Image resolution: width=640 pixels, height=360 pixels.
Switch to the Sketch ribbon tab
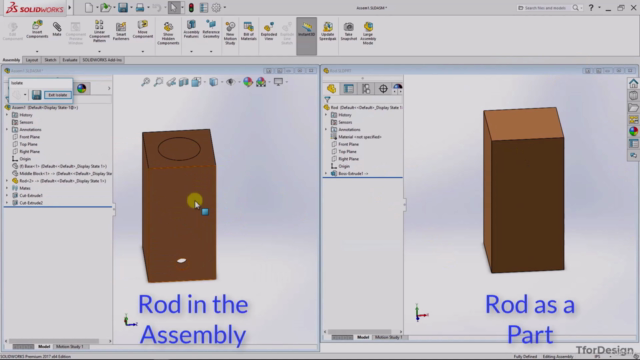pyautogui.click(x=50, y=60)
